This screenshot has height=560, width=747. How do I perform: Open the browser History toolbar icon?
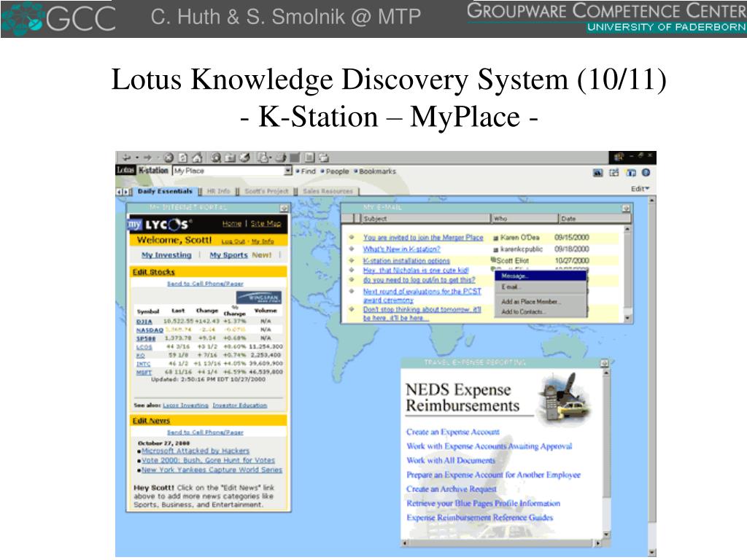(x=244, y=157)
